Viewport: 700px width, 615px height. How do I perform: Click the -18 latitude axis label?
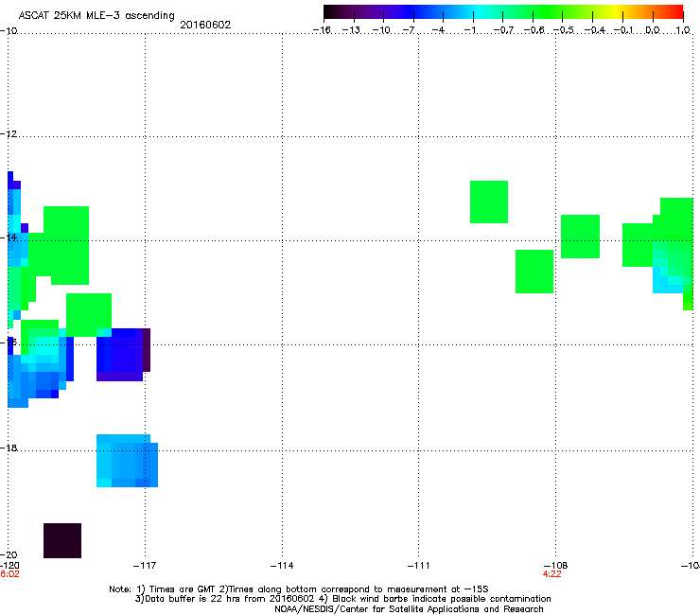[x=9, y=448]
